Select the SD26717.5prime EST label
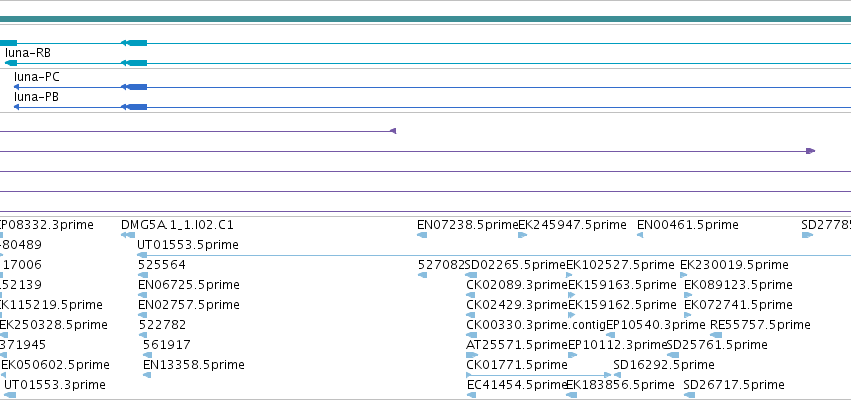 coord(734,385)
